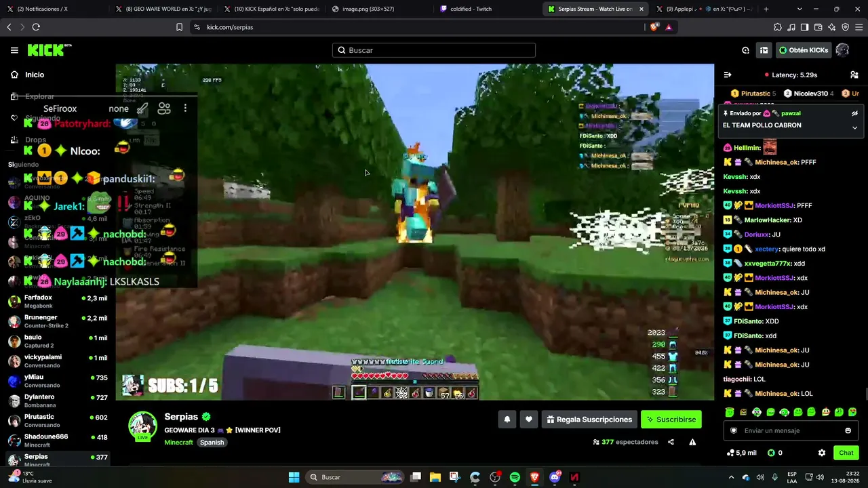The height and width of the screenshot is (488, 868).
Task: Go to the Kick logo homepage
Action: (x=50, y=50)
